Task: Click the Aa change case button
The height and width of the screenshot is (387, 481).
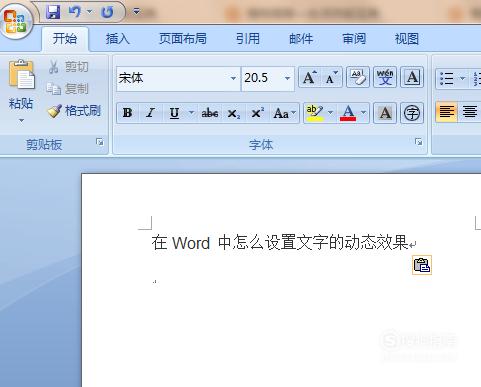Action: tap(284, 113)
